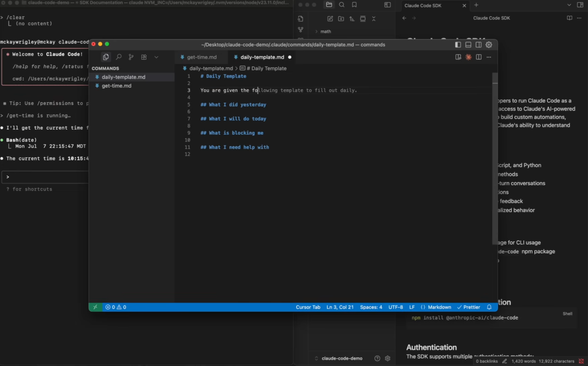The height and width of the screenshot is (366, 588).
Task: Open editor More Actions ellipsis menu
Action: tap(488, 57)
